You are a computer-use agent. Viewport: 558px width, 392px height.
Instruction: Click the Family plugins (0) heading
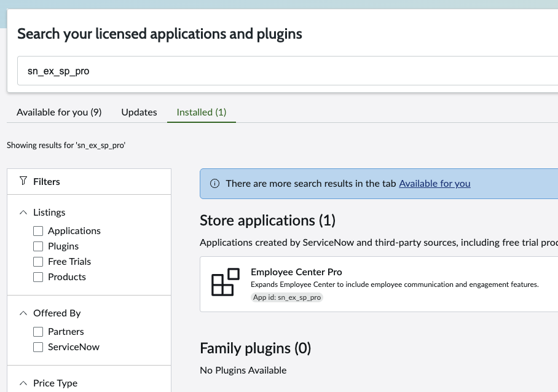(x=256, y=348)
